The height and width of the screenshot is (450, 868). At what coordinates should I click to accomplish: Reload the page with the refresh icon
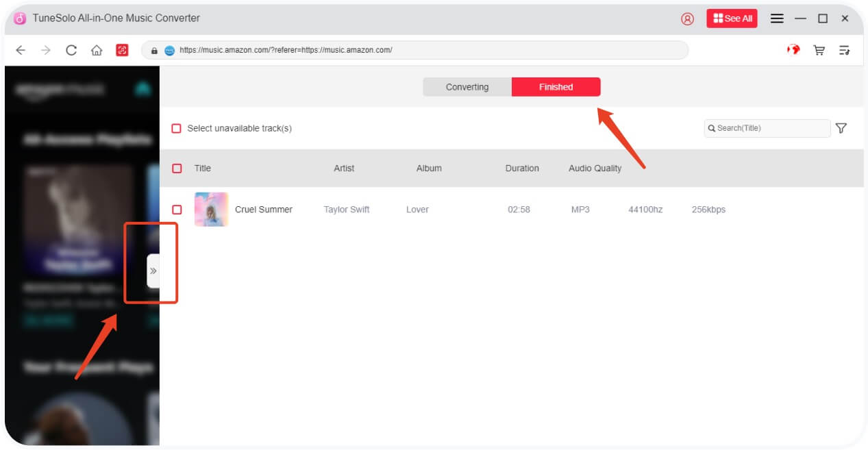[x=71, y=50]
